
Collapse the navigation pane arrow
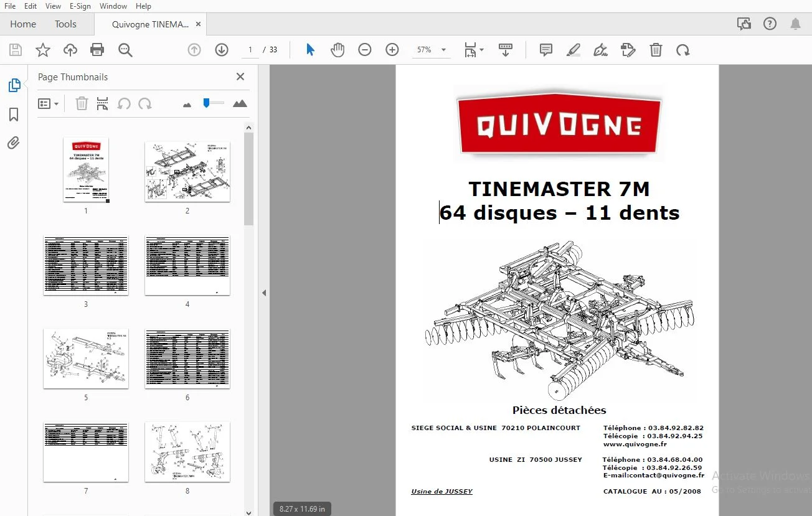pos(264,293)
